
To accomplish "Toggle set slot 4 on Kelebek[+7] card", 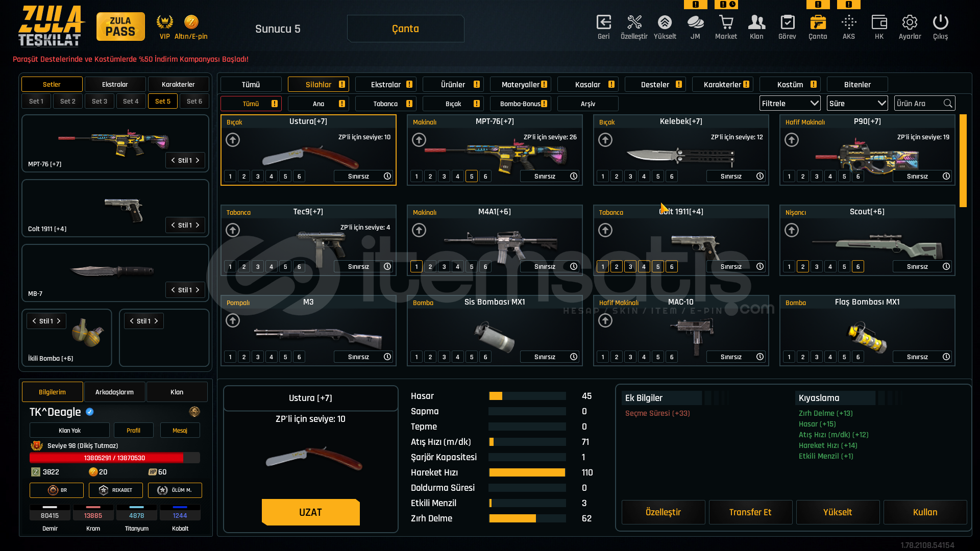I will coord(644,176).
